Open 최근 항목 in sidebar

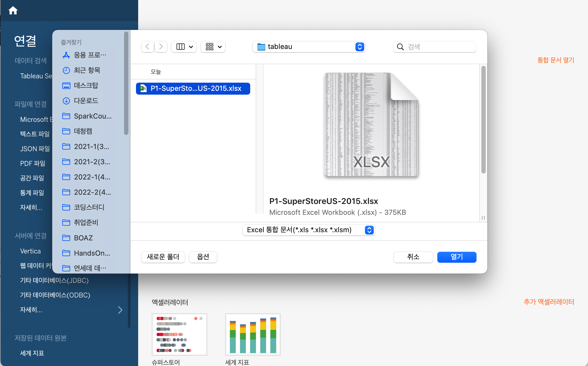click(x=87, y=70)
